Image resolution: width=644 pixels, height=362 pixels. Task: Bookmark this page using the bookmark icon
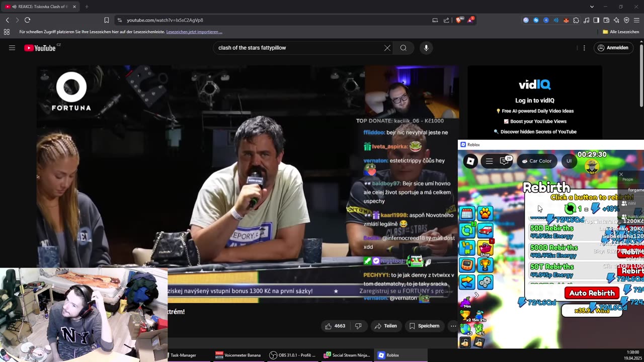click(x=107, y=20)
